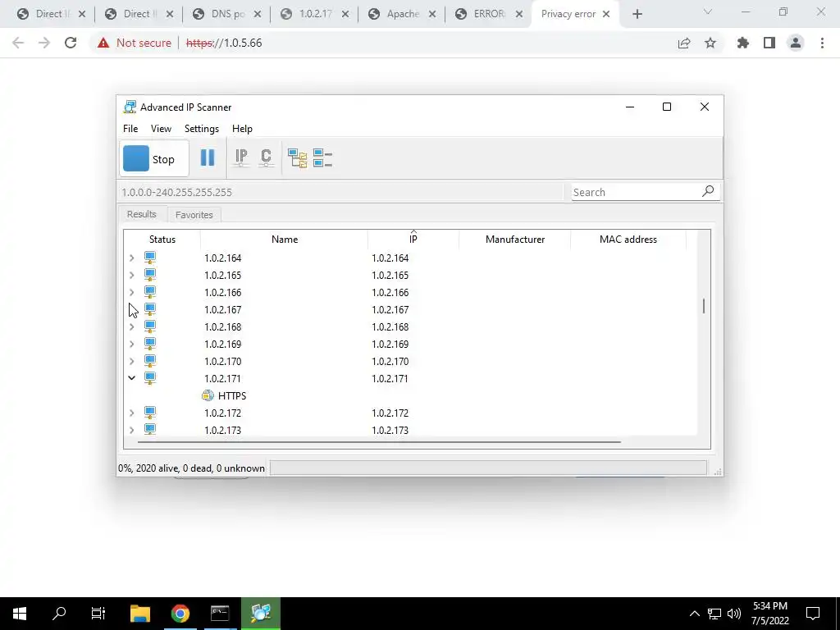Click the scan progress bar in status bar
This screenshot has width=840, height=630.
(488, 468)
